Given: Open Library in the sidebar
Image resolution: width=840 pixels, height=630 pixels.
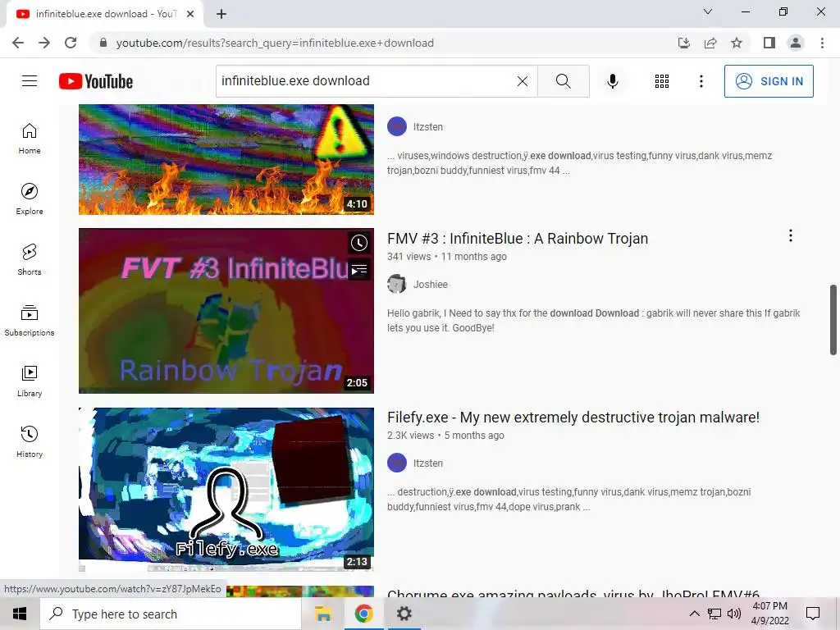Looking at the screenshot, I should tap(30, 381).
